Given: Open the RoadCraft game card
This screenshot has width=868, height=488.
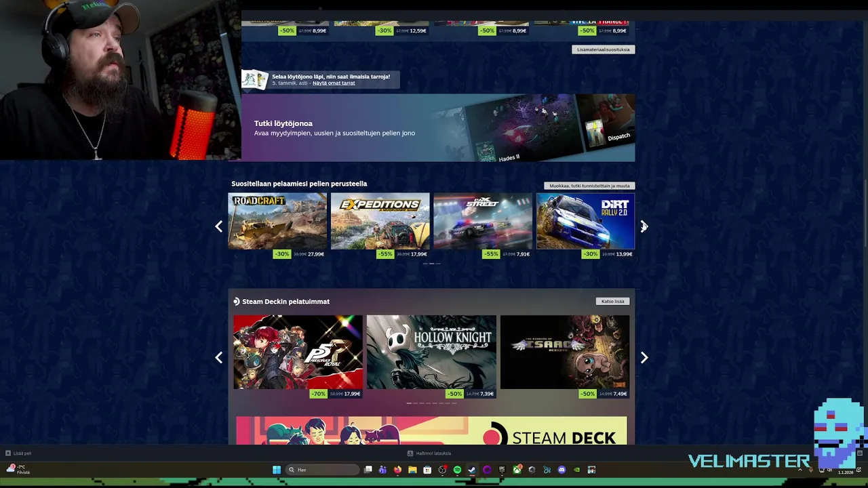Looking at the screenshot, I should (277, 221).
